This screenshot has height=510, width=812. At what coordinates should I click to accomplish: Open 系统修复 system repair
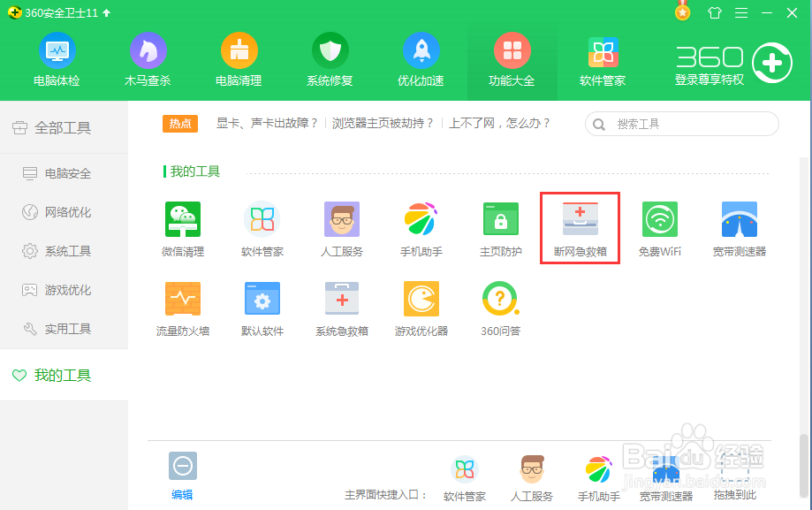(x=330, y=59)
